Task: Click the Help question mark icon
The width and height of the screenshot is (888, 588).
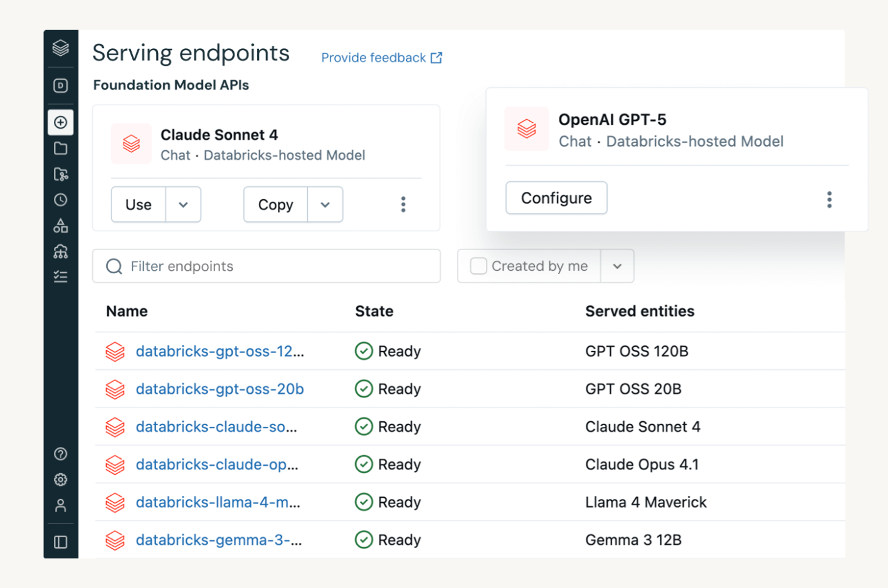Action: click(x=61, y=454)
